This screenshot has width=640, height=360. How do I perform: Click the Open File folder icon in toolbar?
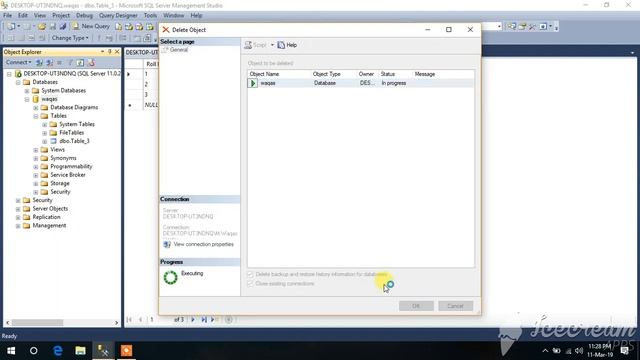click(42, 27)
